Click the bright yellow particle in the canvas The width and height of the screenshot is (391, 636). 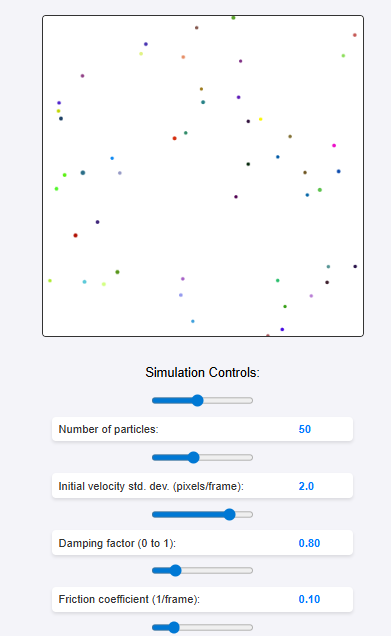pos(260,119)
